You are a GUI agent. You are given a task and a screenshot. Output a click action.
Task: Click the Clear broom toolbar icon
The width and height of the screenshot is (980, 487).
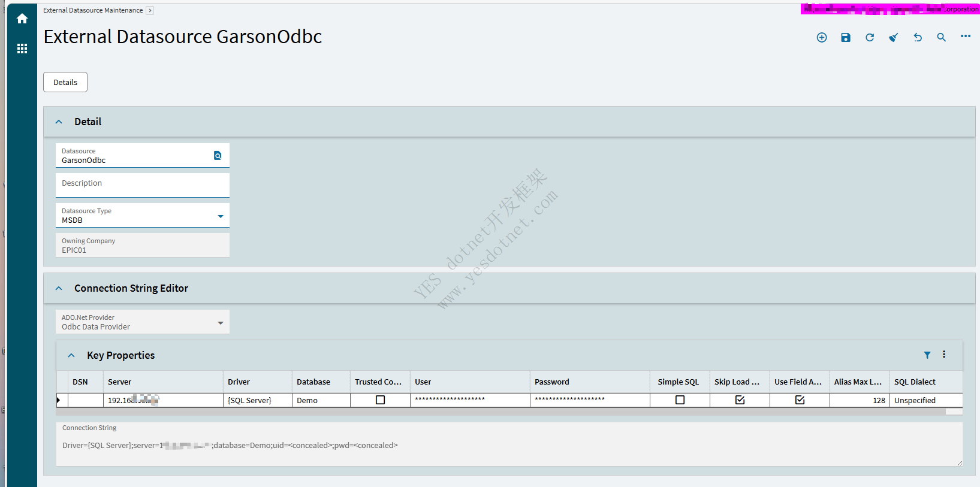(894, 38)
